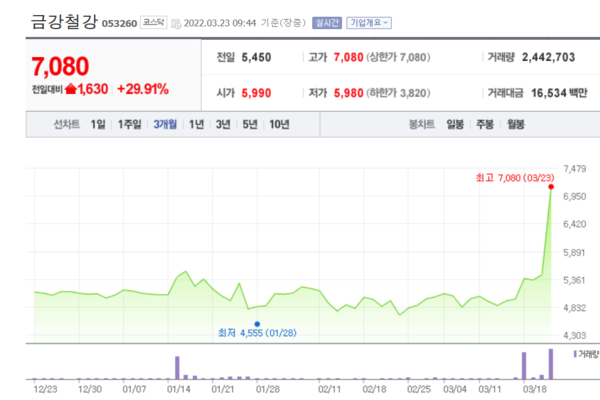Select the 10년 line chart tab

pos(279,124)
